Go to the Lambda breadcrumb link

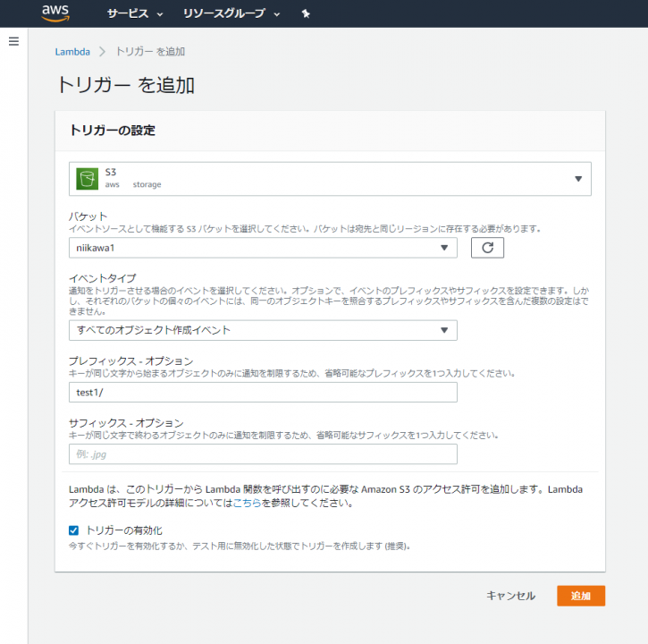click(x=72, y=52)
